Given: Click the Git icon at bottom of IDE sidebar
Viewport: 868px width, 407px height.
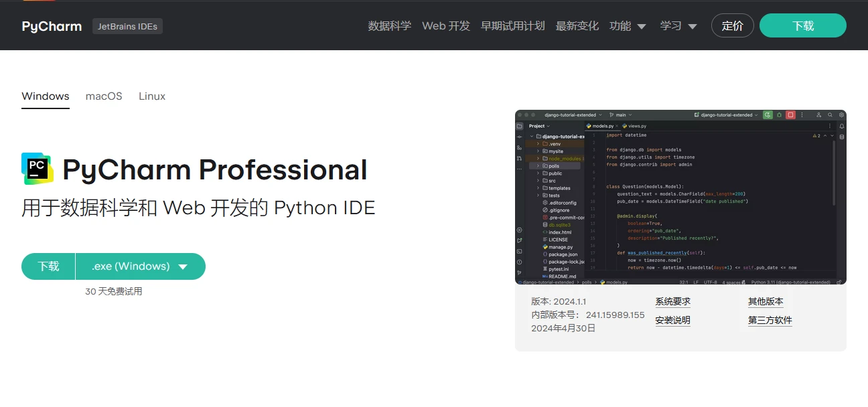Looking at the screenshot, I should [x=519, y=272].
